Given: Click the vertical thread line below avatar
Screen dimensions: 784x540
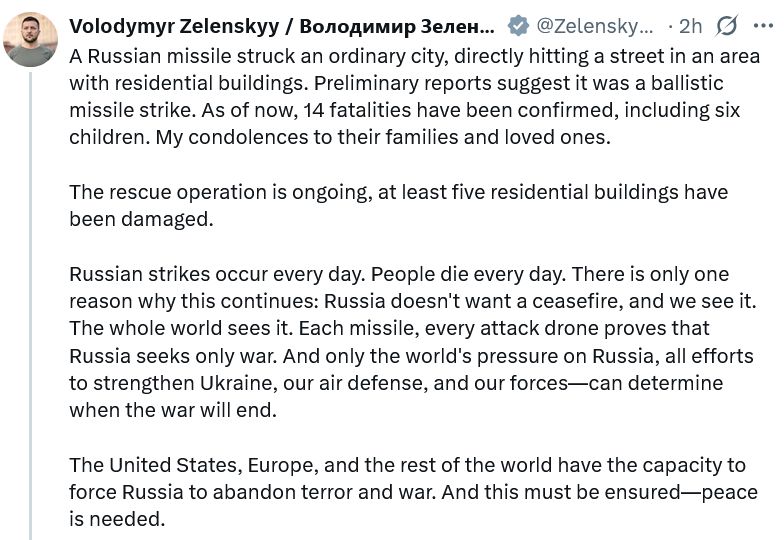Looking at the screenshot, I should [x=31, y=300].
